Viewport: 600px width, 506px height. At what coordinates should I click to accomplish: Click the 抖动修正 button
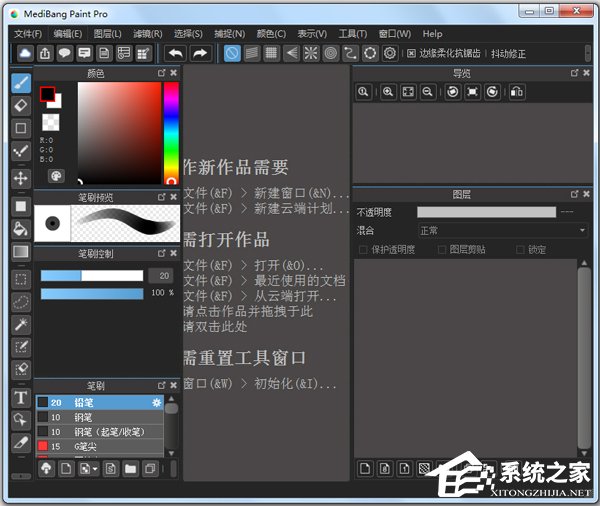(x=509, y=54)
